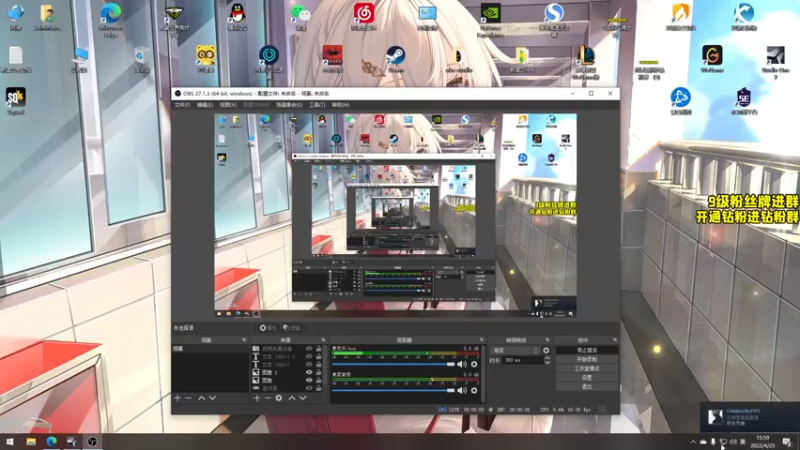The width and height of the screenshot is (800, 450).
Task: Click the 停止推流 button
Action: [x=587, y=351]
